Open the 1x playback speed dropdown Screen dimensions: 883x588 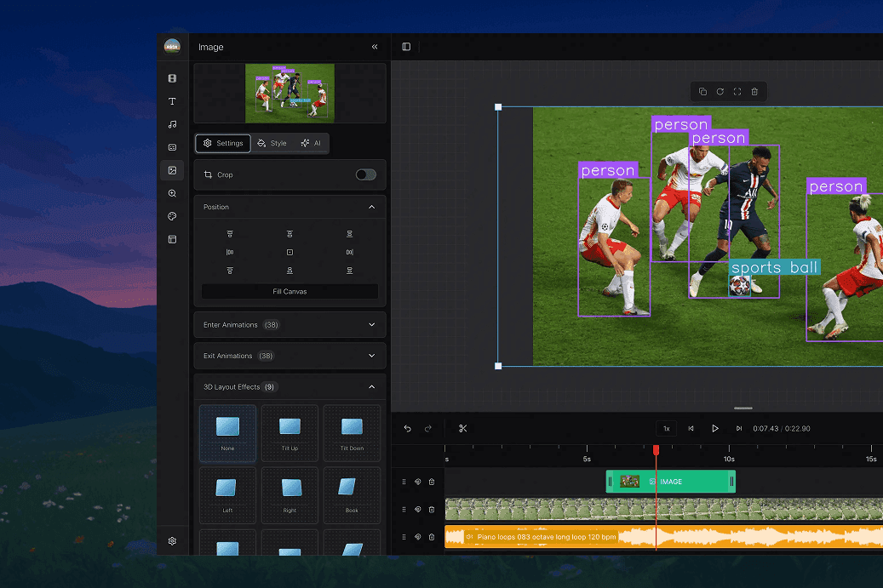[x=666, y=429]
